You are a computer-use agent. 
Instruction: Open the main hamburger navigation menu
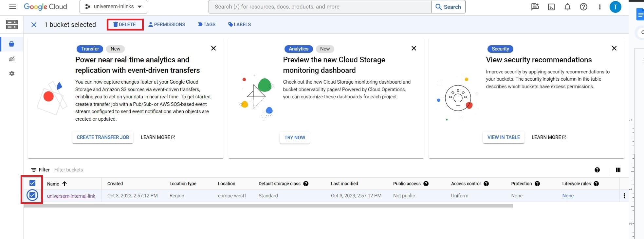pos(12,7)
